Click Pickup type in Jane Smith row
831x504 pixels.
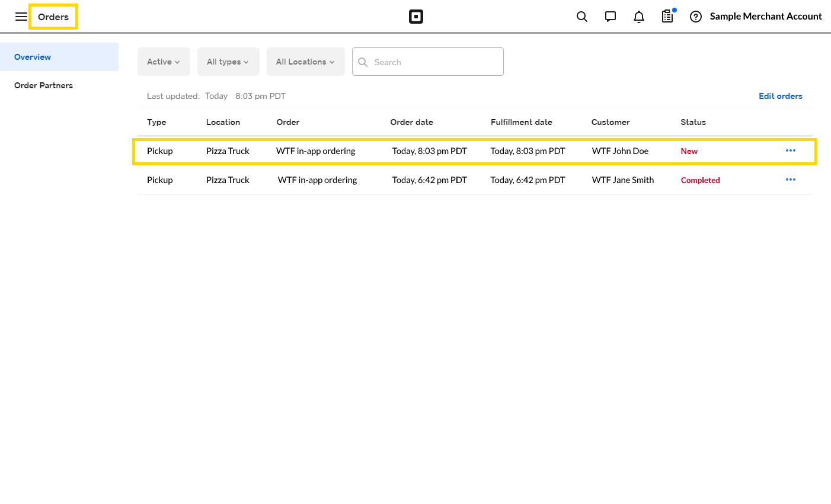tap(160, 180)
